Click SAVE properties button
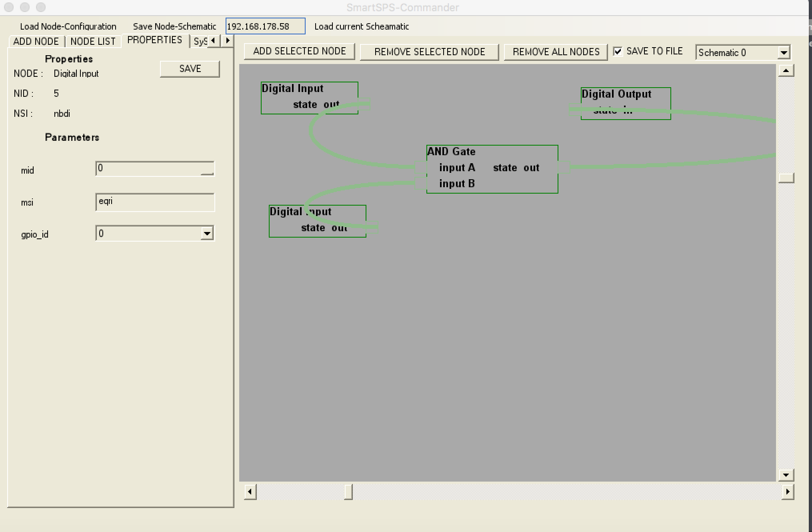812x532 pixels. 189,68
